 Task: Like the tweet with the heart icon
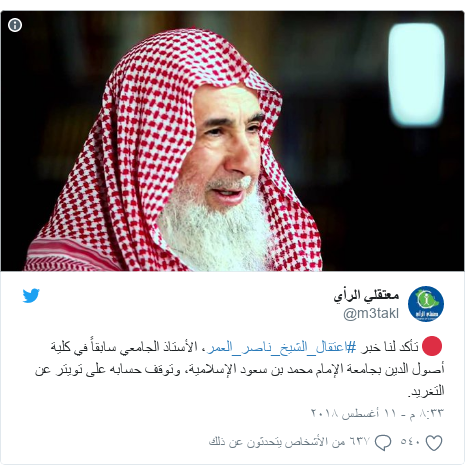point(434,443)
